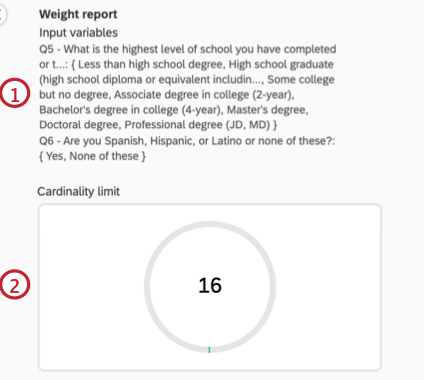
Task: Click the teal tick at gauge bottom
Action: 209,350
